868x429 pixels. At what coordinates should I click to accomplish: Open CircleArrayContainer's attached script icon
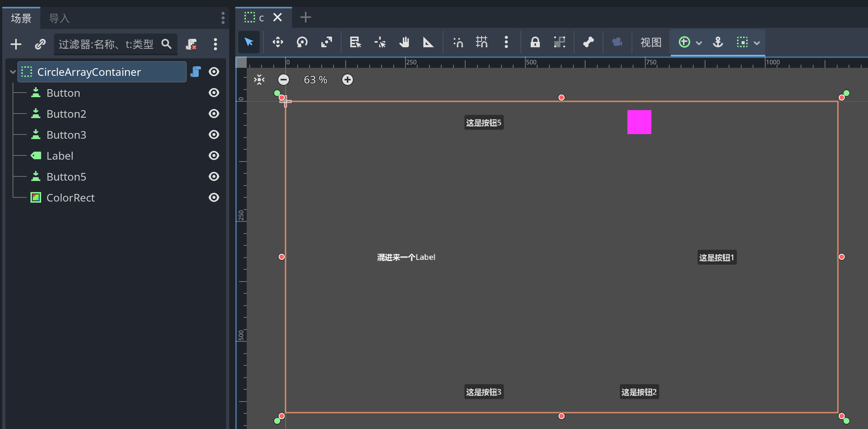(196, 72)
